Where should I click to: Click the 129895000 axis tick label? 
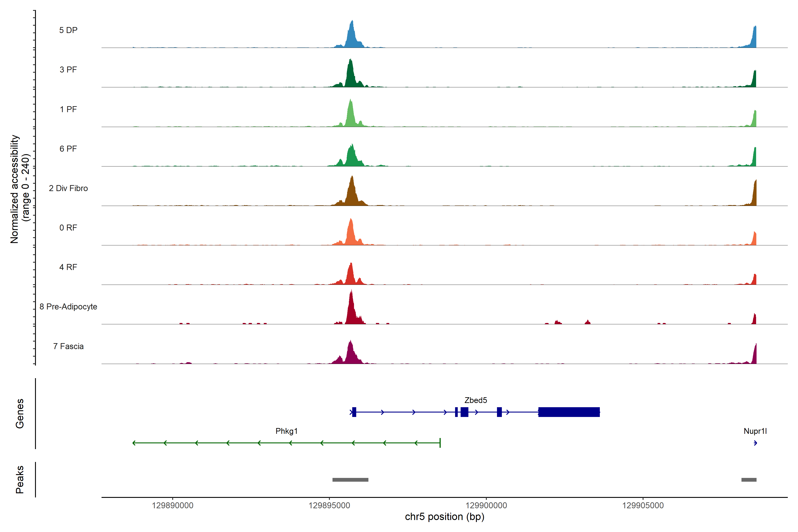[x=329, y=506]
